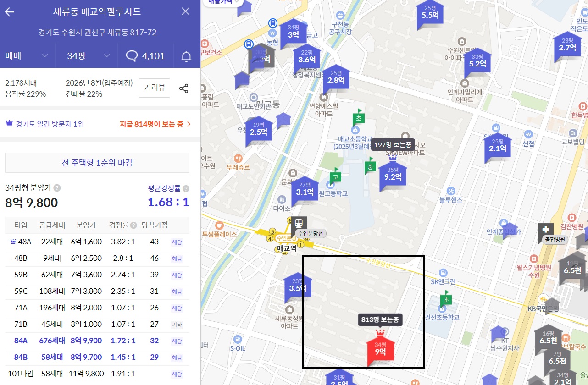588x385 pixels.
Task: Show help for 경쟁률 column header
Action: 133,225
